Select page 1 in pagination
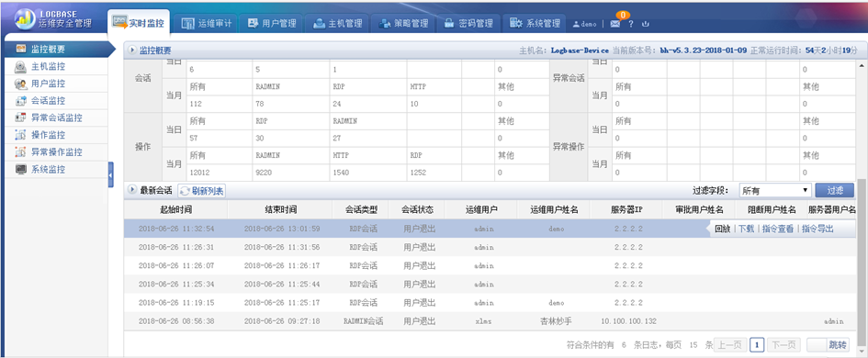Image resolution: width=868 pixels, height=358 pixels. [757, 345]
